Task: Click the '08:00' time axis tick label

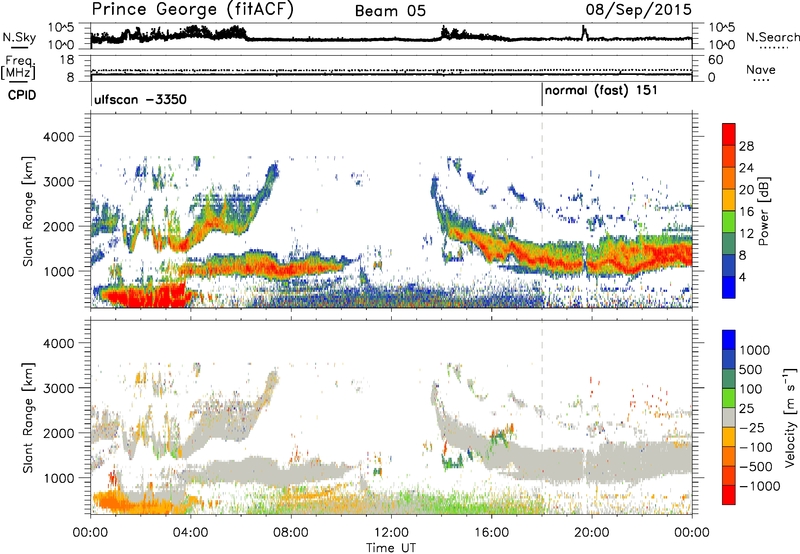Action: pos(291,533)
